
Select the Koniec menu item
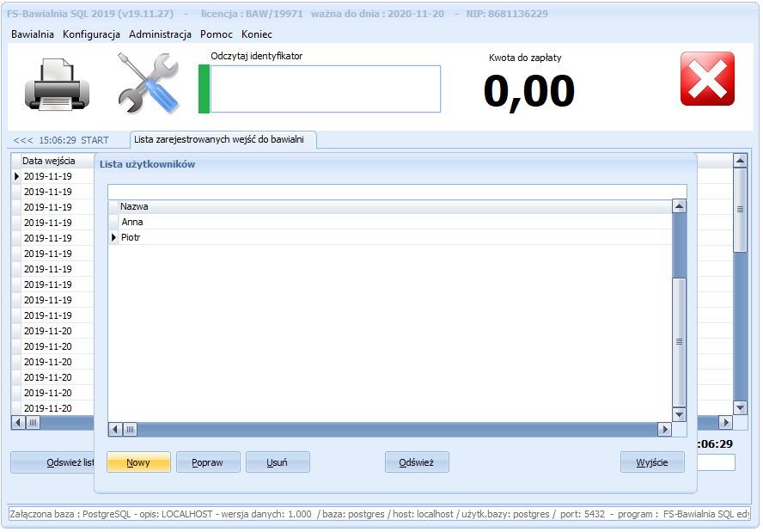pos(257,34)
